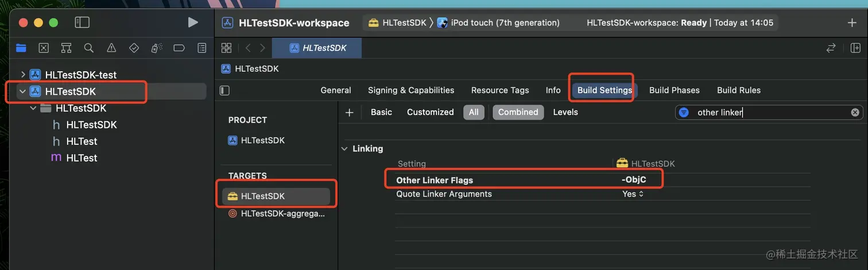
Task: Show Customized build settings
Action: pyautogui.click(x=431, y=113)
